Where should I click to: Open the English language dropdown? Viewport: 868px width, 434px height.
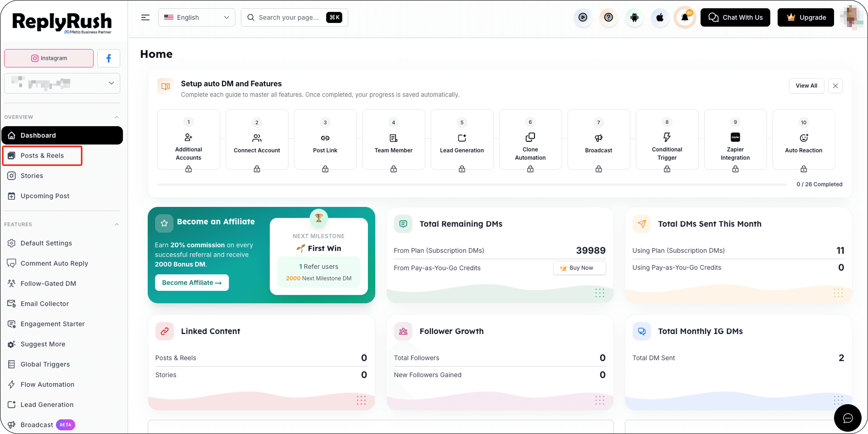(197, 17)
